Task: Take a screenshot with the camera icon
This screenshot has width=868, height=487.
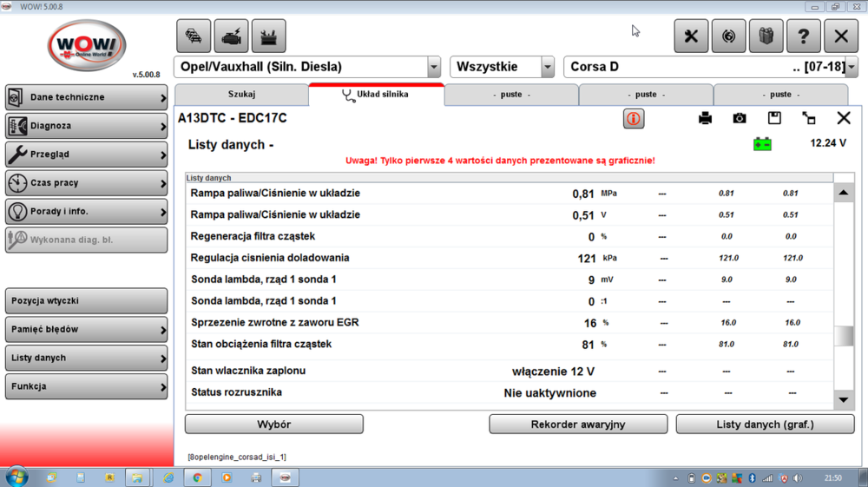Action: point(740,118)
